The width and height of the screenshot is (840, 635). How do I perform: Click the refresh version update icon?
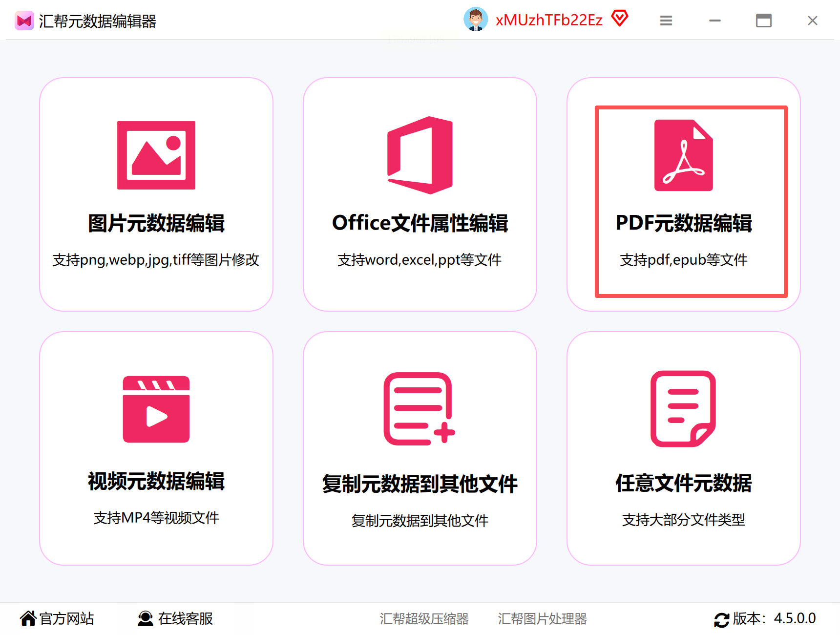point(722,619)
